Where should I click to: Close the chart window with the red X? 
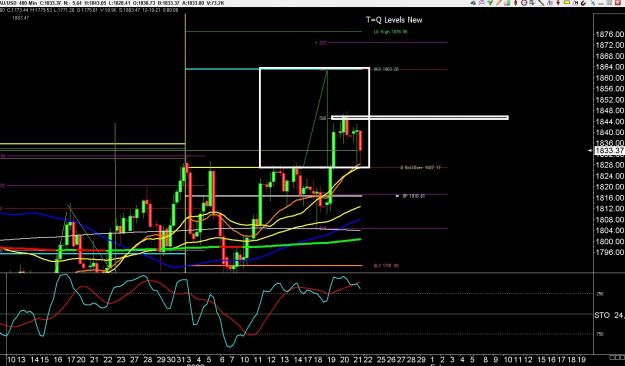(x=618, y=2)
